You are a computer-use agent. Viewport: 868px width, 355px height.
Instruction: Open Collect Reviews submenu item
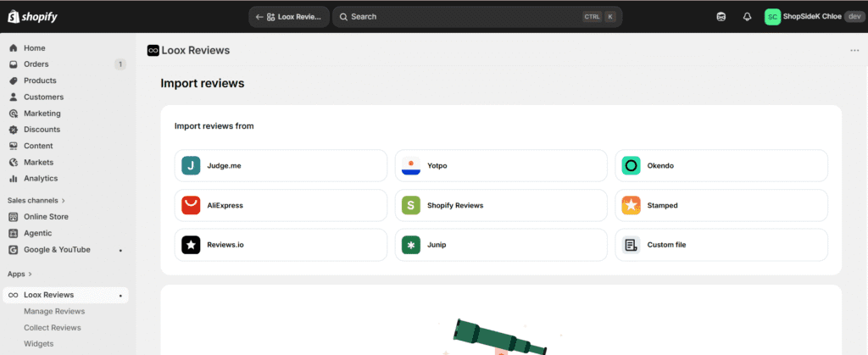tap(52, 328)
